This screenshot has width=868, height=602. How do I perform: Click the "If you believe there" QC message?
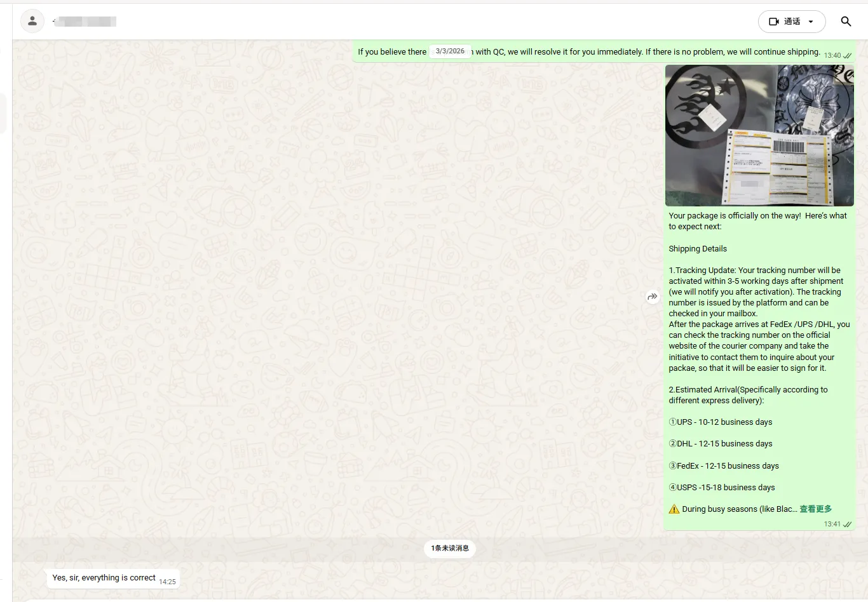point(391,52)
